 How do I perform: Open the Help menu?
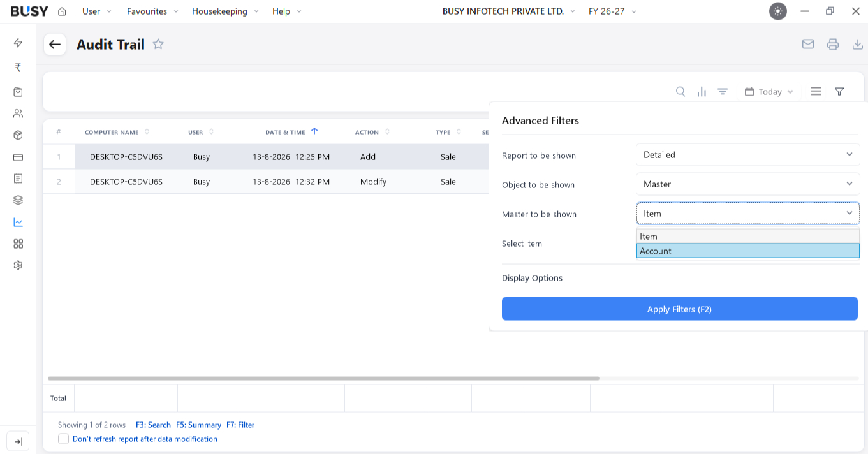coord(286,11)
